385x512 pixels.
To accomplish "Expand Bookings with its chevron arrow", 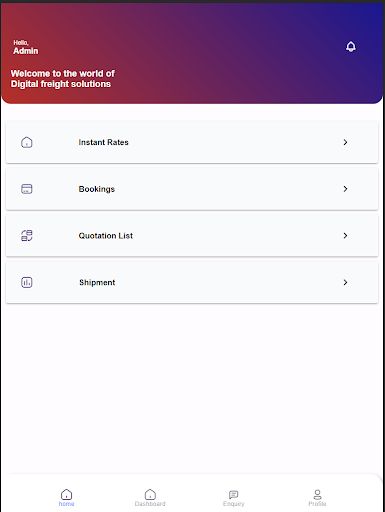I will point(345,189).
